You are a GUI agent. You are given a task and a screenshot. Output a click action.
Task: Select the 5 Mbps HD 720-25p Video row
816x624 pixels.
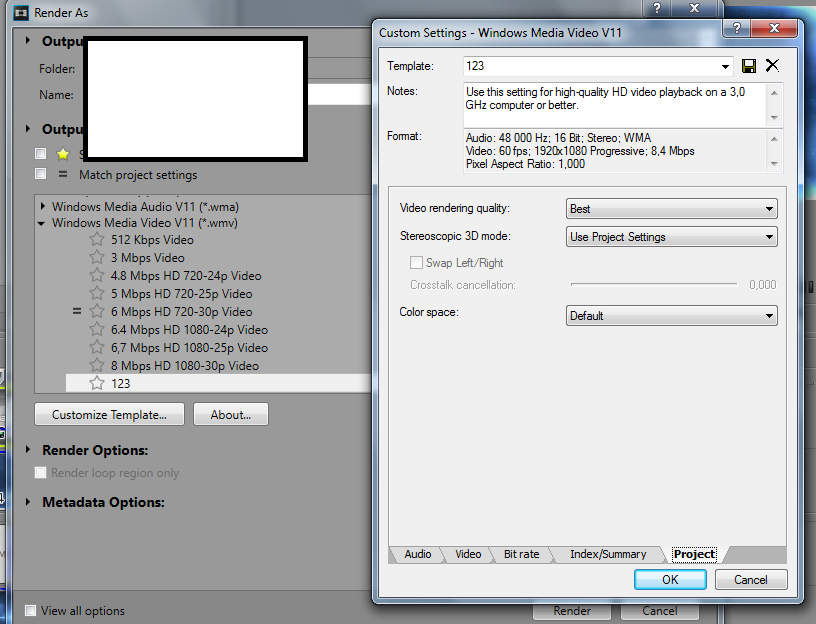[x=182, y=294]
